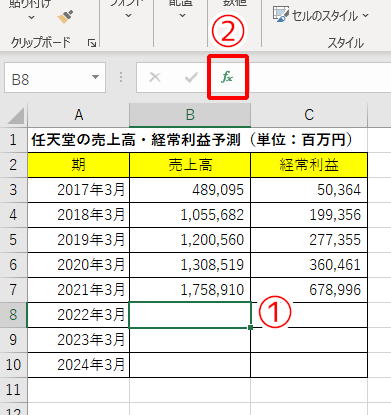Image resolution: width=391 pixels, height=415 pixels.
Task: Open the Paste dropdown arrow
Action: (31, 17)
